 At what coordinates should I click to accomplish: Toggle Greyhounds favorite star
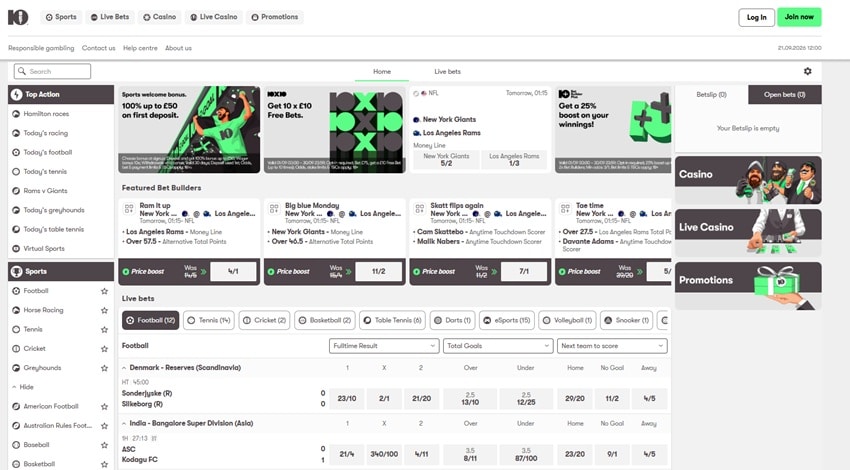pyautogui.click(x=104, y=368)
